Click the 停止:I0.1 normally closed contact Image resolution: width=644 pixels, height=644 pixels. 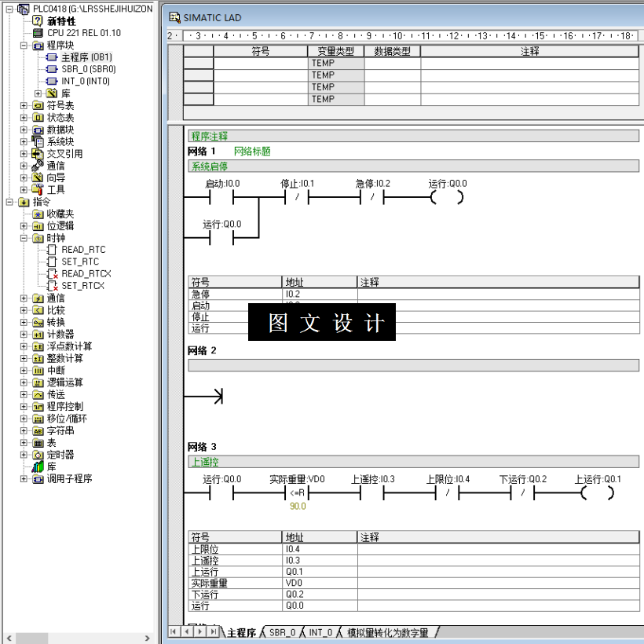coord(297,198)
